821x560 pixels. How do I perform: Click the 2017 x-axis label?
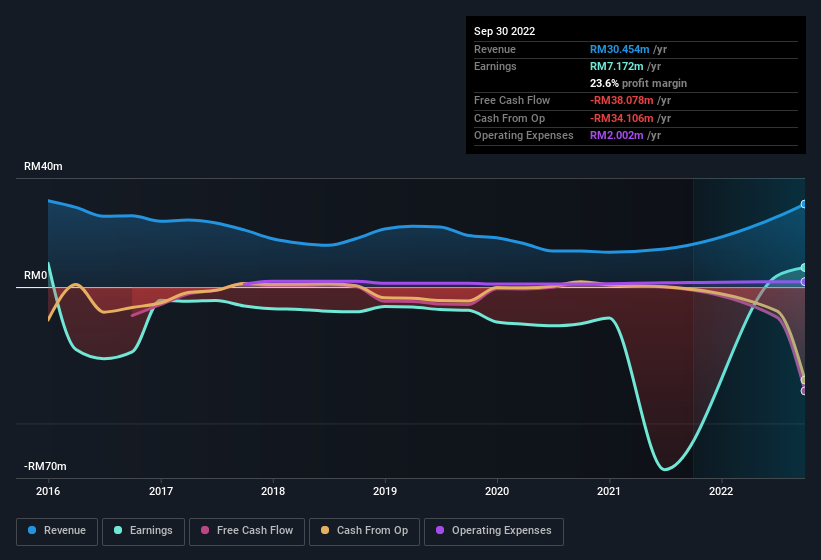[161, 491]
